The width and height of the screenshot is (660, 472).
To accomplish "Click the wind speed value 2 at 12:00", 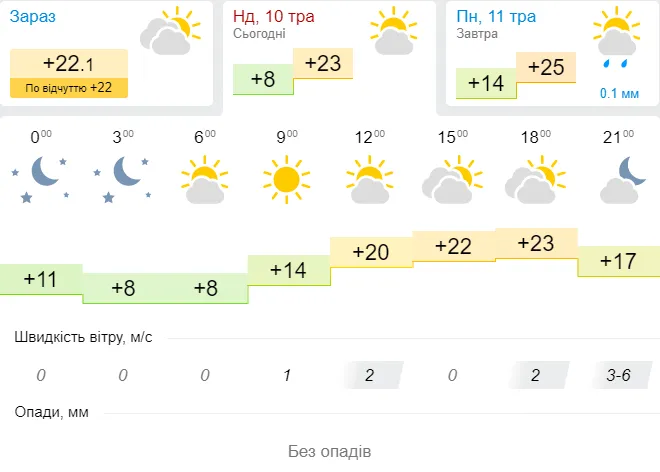I will [370, 375].
